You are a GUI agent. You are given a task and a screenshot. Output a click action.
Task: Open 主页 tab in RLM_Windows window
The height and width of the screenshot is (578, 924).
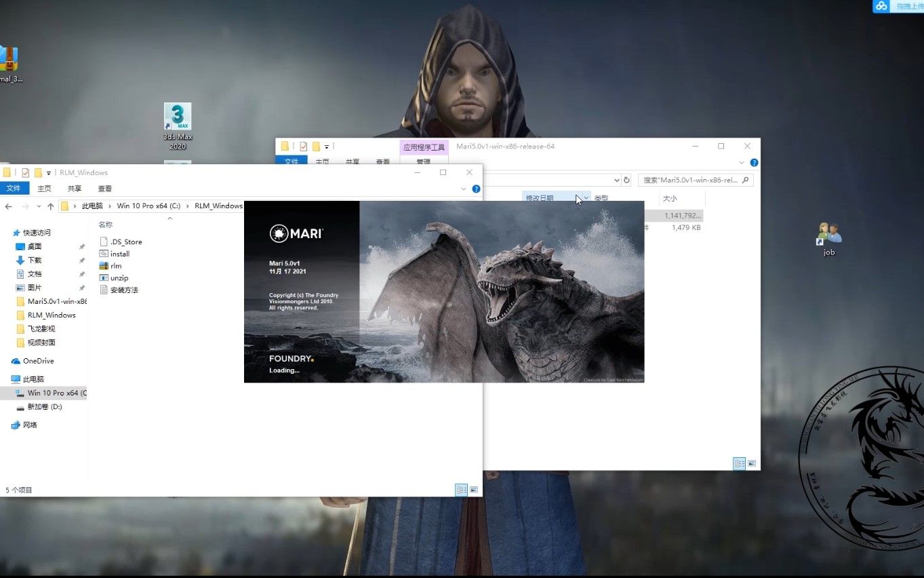[44, 189]
